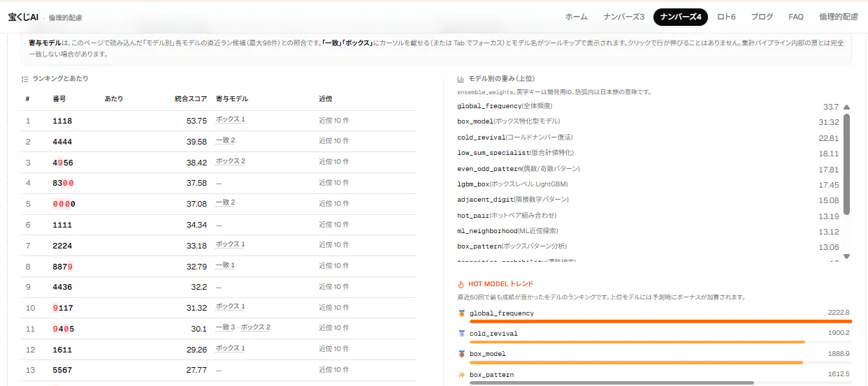Open the ナンバーズ3 section
The image size is (868, 386).
tap(623, 17)
